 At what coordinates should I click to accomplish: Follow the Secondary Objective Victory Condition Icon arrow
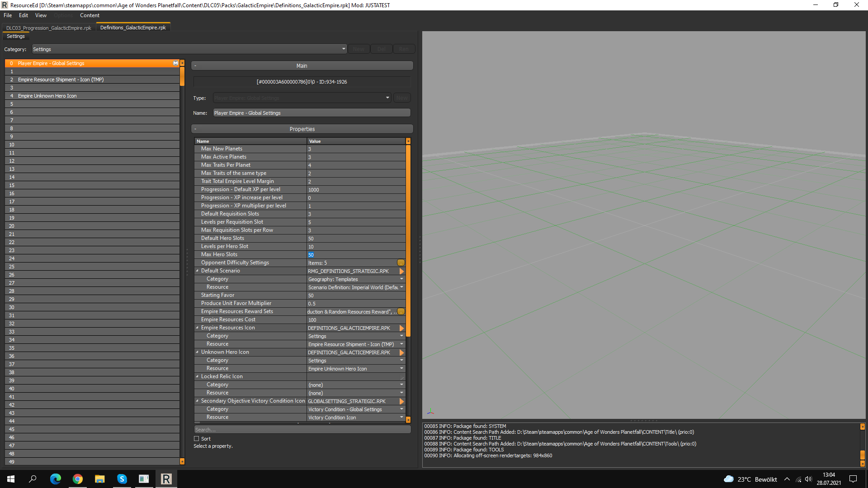[401, 401]
